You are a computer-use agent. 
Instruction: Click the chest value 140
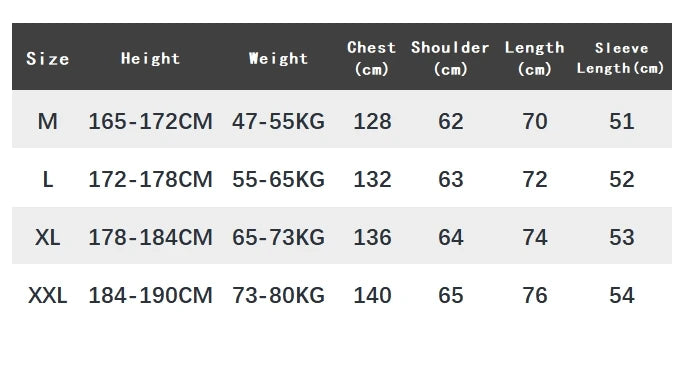[x=372, y=295]
